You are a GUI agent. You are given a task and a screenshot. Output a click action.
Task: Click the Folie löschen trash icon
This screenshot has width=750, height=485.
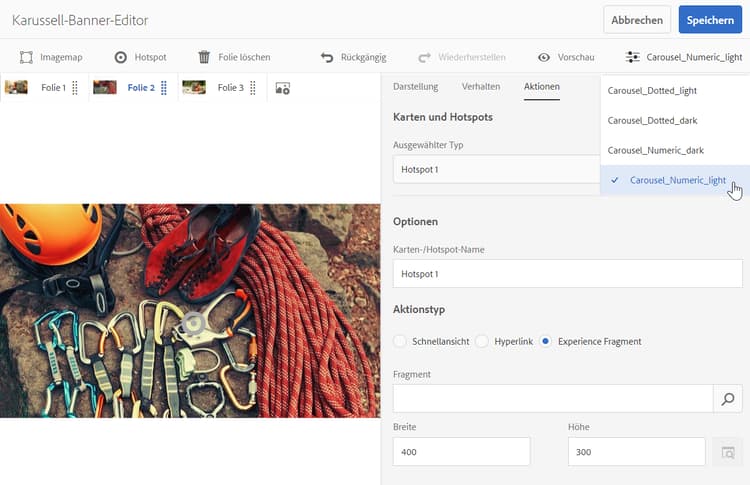pos(204,57)
